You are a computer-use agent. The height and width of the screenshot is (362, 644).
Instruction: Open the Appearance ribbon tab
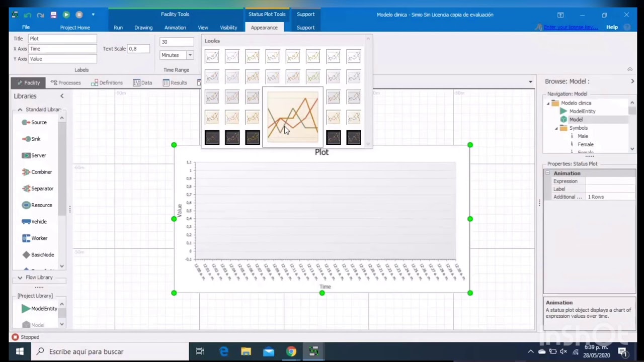point(264,28)
